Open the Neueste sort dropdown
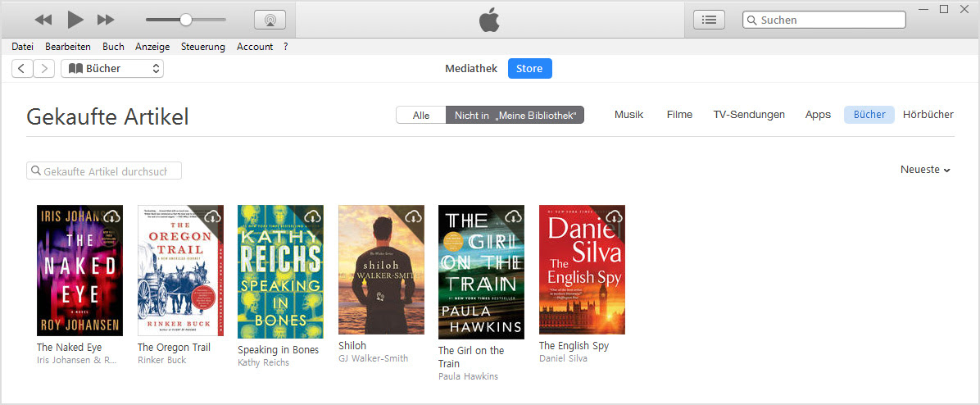This screenshot has width=980, height=405. pos(925,170)
